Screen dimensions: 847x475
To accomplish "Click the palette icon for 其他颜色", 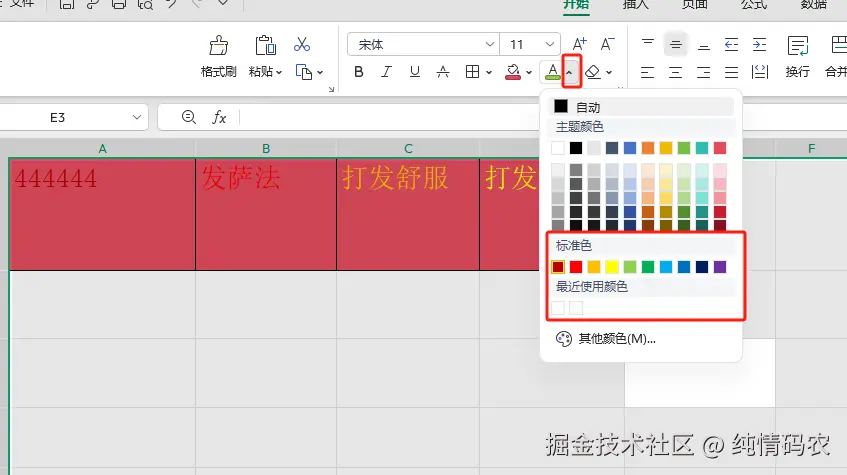I will (563, 339).
